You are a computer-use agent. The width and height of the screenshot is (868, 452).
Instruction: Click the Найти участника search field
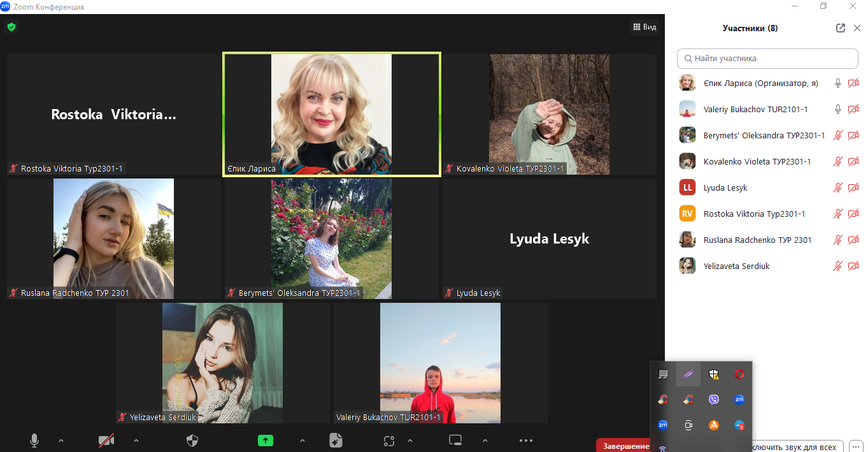tap(767, 58)
